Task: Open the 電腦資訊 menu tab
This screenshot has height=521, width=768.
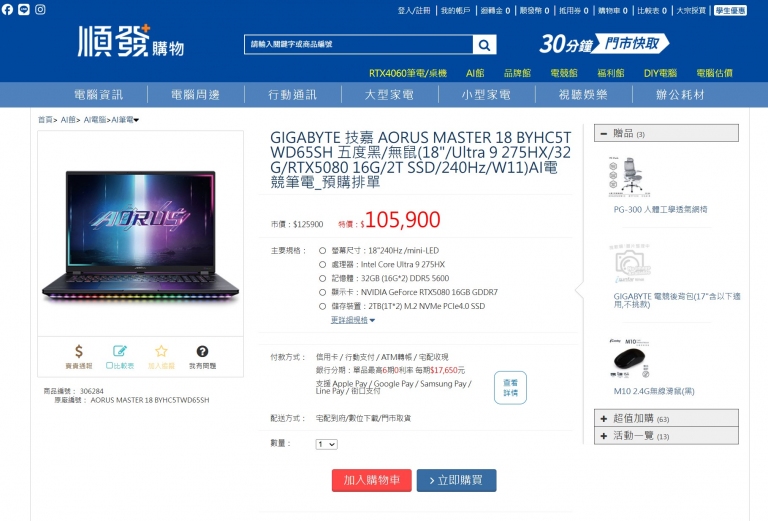Action: coord(98,95)
